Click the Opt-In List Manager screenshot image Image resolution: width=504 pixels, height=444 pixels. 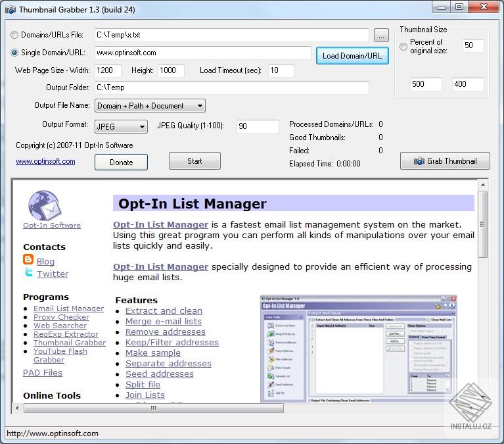tap(359, 349)
